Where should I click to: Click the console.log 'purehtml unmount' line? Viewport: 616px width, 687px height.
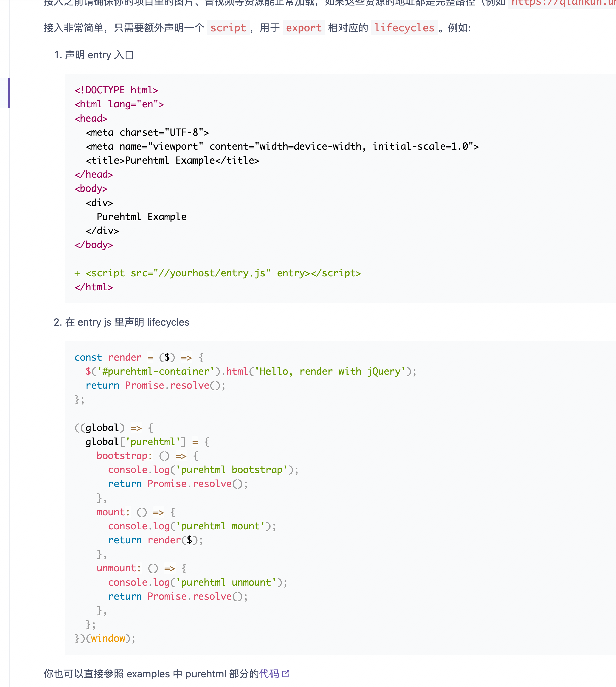click(198, 582)
